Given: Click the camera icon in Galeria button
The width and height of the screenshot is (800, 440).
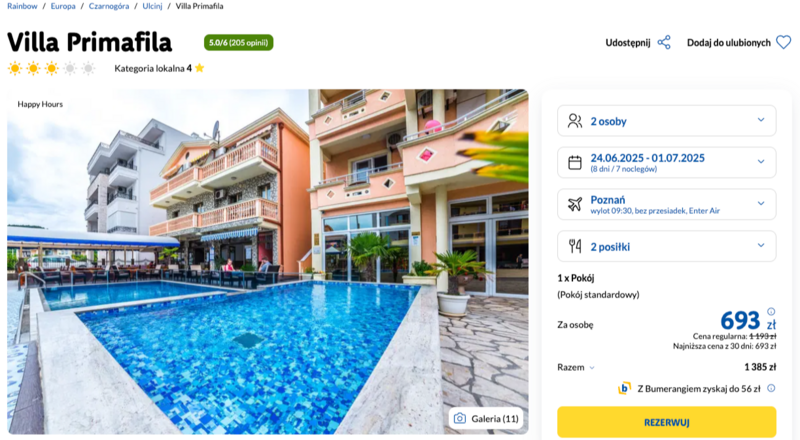Looking at the screenshot, I should coord(460,419).
